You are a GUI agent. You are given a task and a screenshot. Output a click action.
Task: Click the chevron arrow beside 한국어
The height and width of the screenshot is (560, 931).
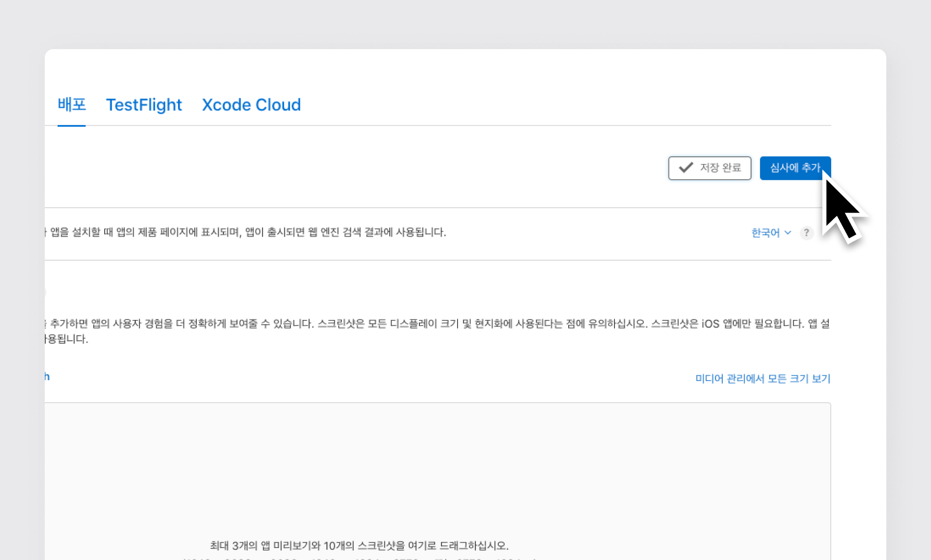(788, 233)
